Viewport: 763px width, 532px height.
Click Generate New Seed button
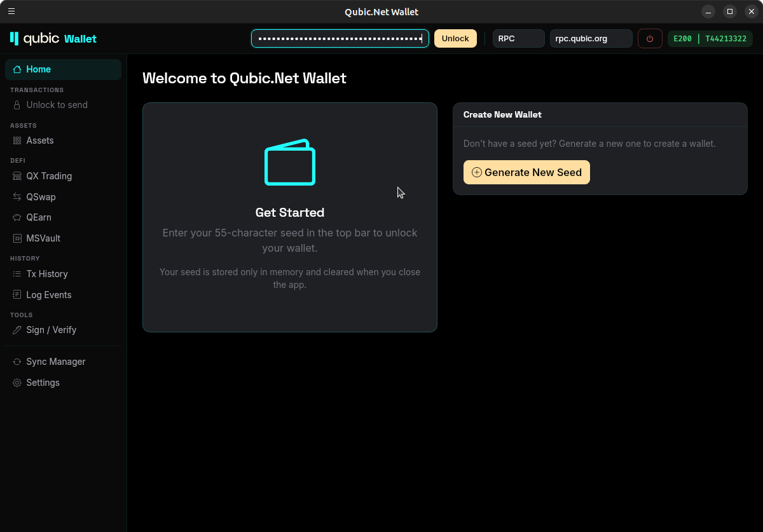point(526,172)
